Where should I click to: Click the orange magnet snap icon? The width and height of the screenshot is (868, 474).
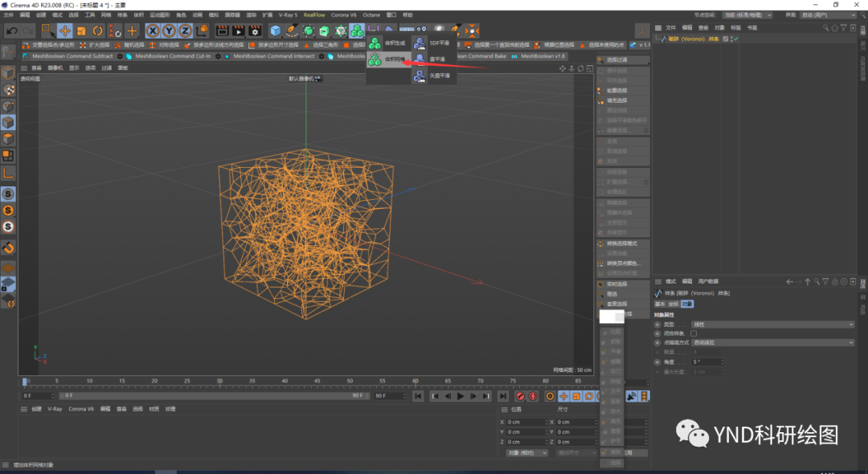click(x=8, y=247)
